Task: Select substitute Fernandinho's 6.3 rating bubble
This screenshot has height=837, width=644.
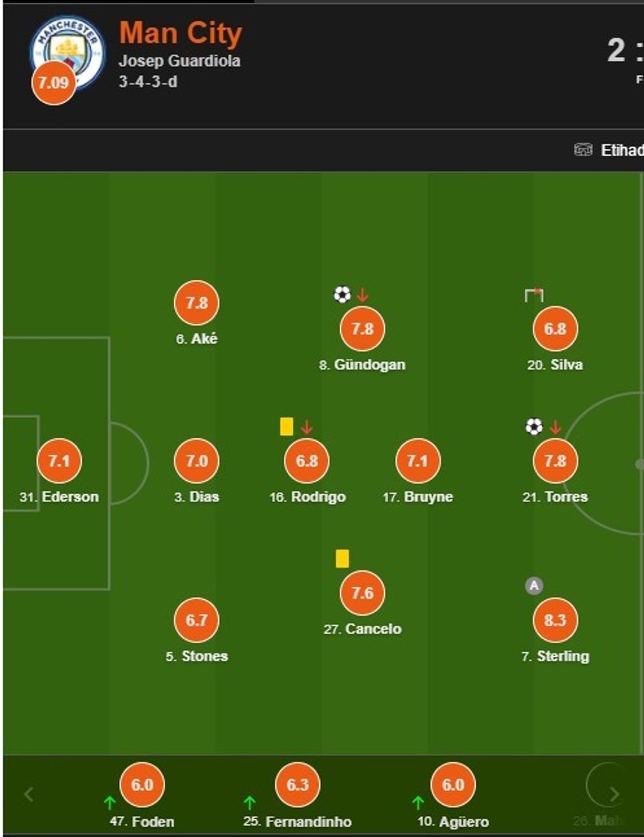Action: (x=298, y=784)
